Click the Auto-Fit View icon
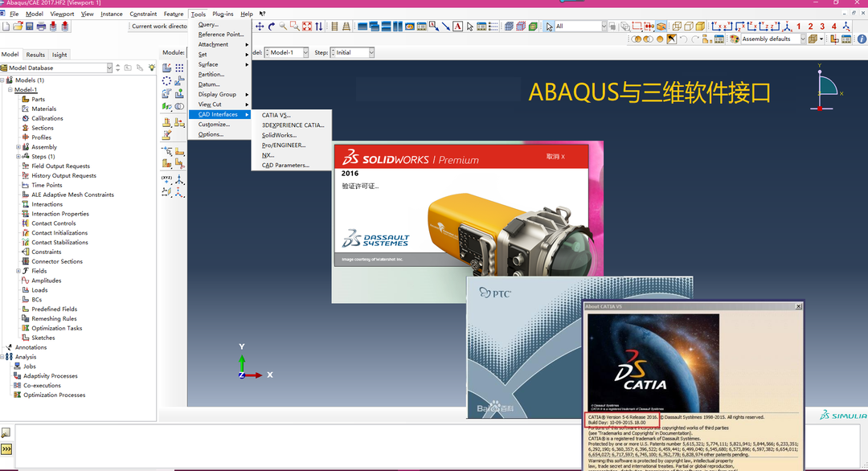The height and width of the screenshot is (471, 868). pos(306,27)
